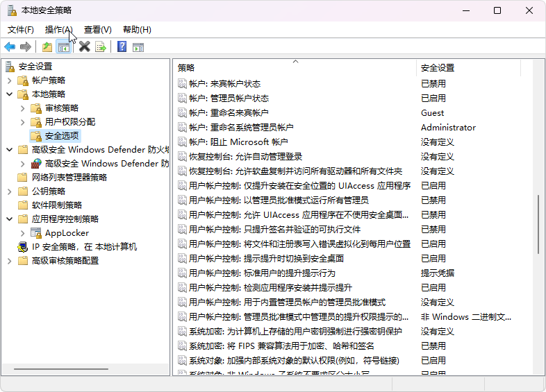The image size is (546, 392).
Task: Expand the 帐户策略 tree node
Action: tap(9, 80)
